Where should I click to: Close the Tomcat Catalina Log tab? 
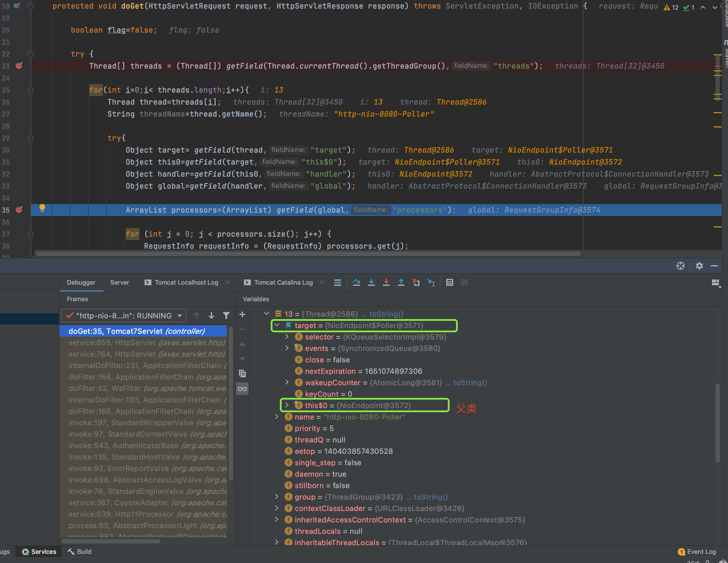click(322, 282)
